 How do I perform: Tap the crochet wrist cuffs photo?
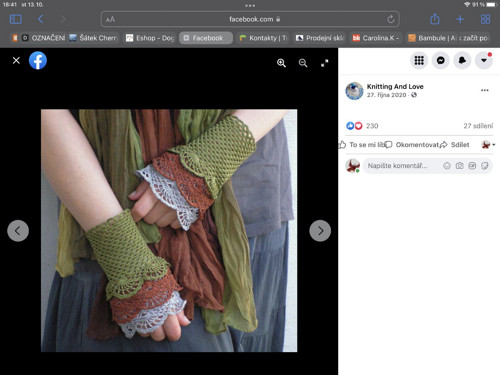tap(169, 230)
